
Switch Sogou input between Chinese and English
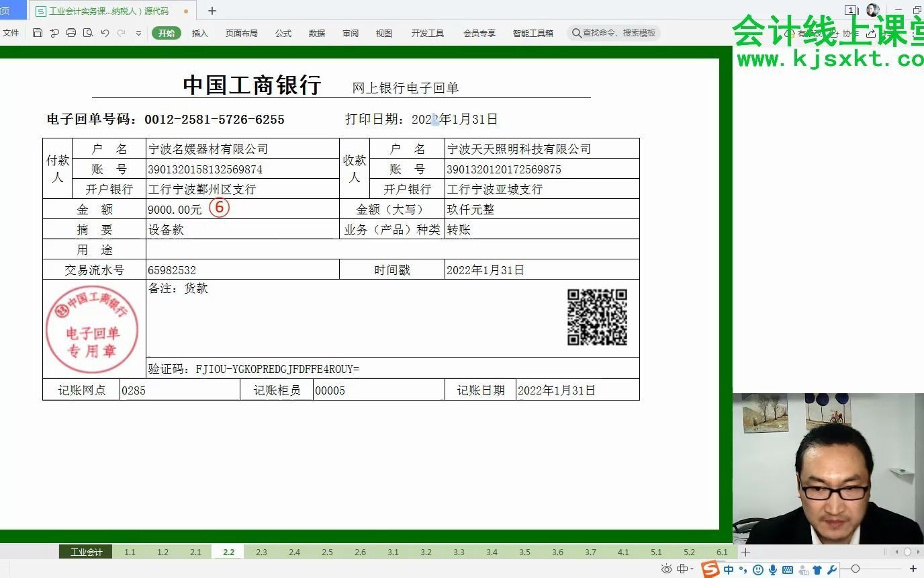[x=729, y=569]
